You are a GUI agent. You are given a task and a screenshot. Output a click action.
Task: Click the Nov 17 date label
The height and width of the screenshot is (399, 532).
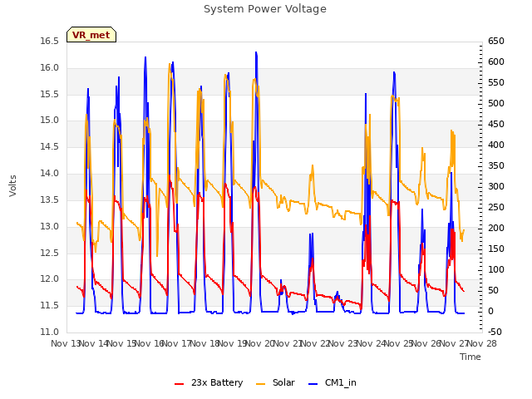[177, 343]
